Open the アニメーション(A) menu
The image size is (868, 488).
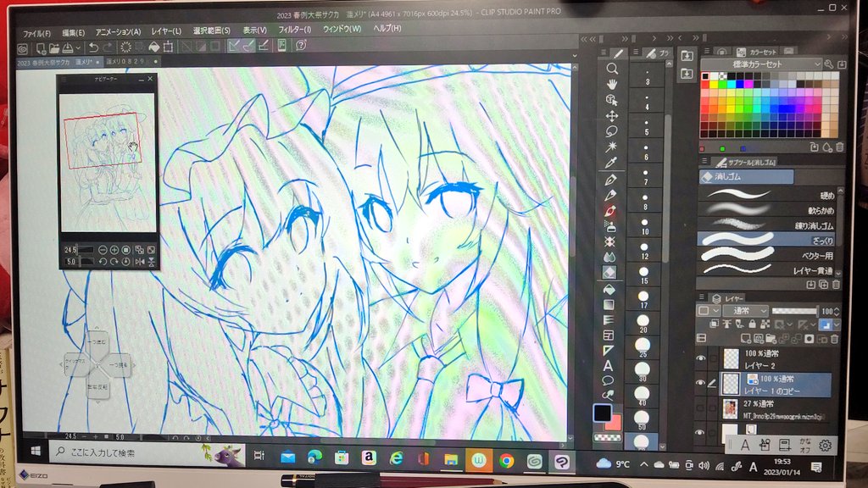coord(119,32)
